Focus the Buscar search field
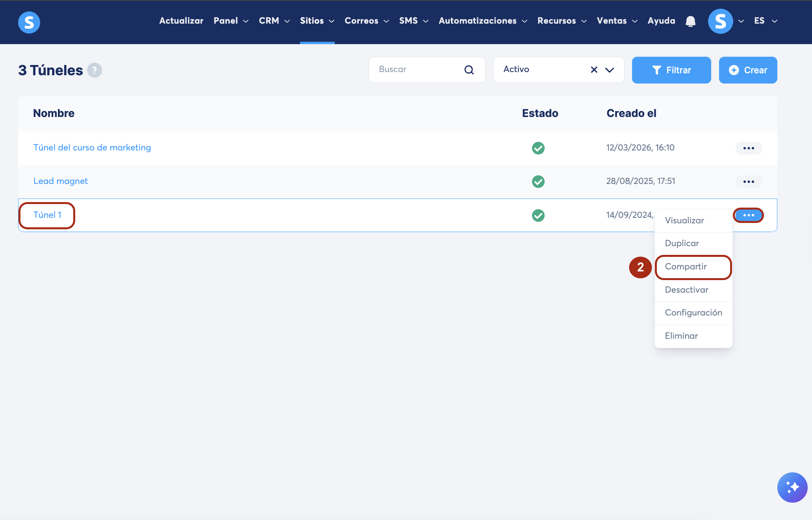Screen dimensions: 812x520 [417, 70]
